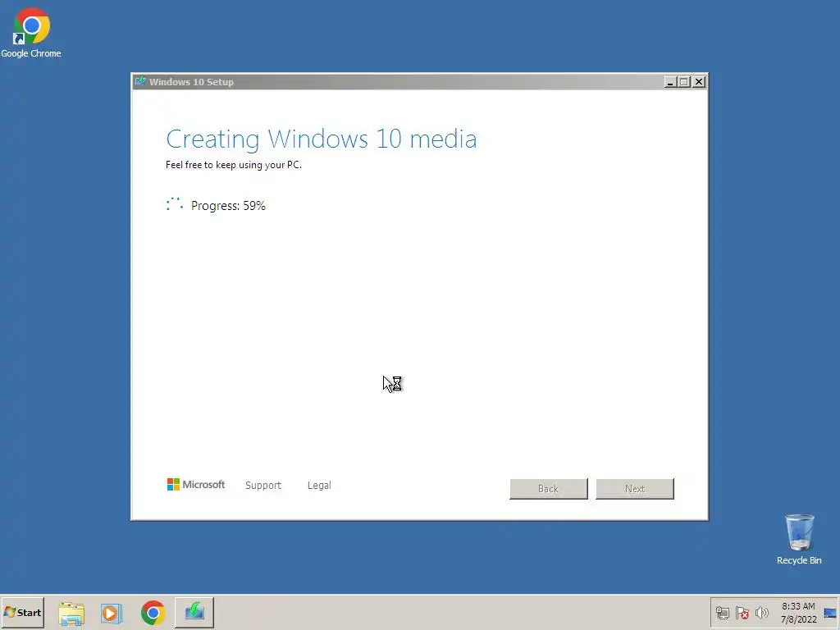Select the Recycle Bin desktop icon
This screenshot has width=840, height=630.
(x=799, y=540)
